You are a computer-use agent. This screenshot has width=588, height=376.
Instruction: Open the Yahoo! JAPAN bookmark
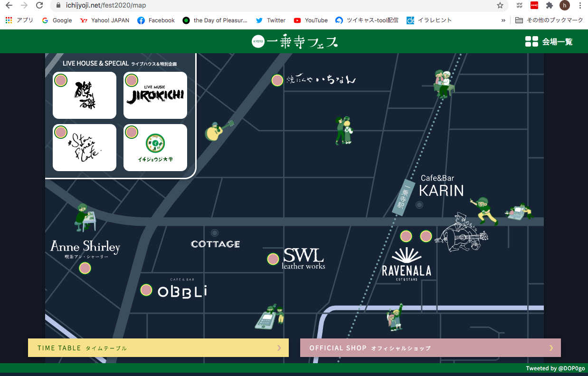pos(104,20)
